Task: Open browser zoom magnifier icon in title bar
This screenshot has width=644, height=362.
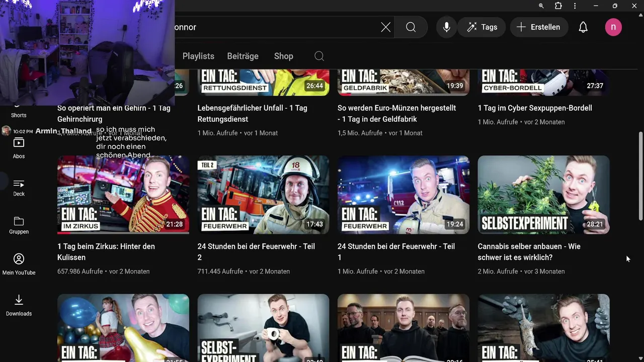Action: tap(541, 6)
